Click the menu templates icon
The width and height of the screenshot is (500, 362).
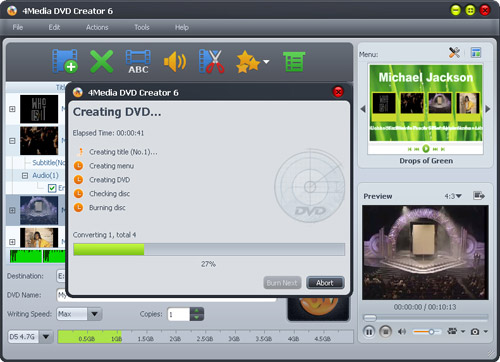point(476,53)
